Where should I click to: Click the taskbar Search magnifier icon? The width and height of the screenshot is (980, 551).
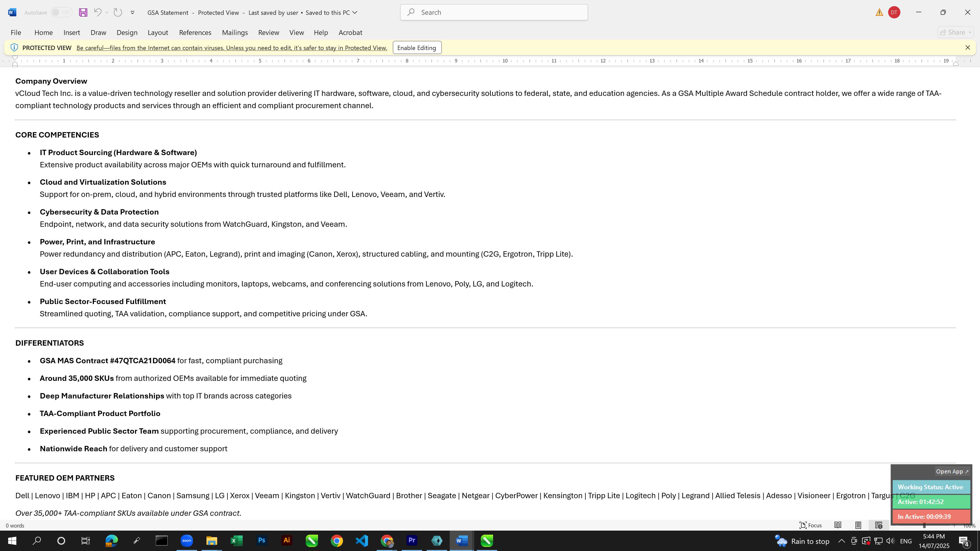36,541
